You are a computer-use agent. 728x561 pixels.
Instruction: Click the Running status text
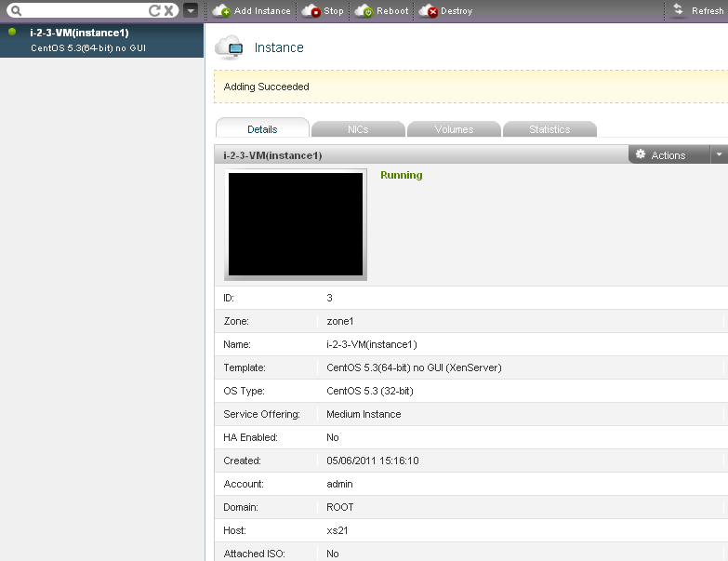coord(402,175)
